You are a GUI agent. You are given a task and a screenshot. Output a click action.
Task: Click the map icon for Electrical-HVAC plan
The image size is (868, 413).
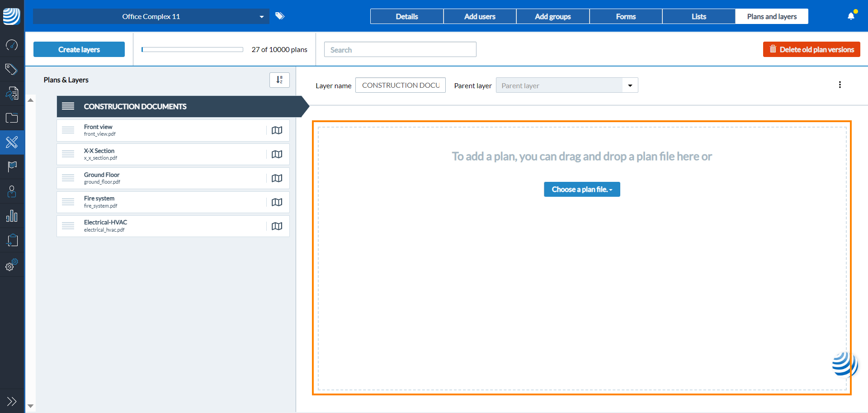[277, 226]
